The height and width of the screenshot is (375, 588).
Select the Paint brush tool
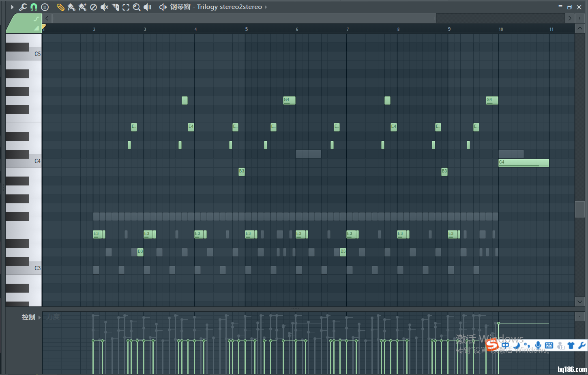[x=71, y=7]
